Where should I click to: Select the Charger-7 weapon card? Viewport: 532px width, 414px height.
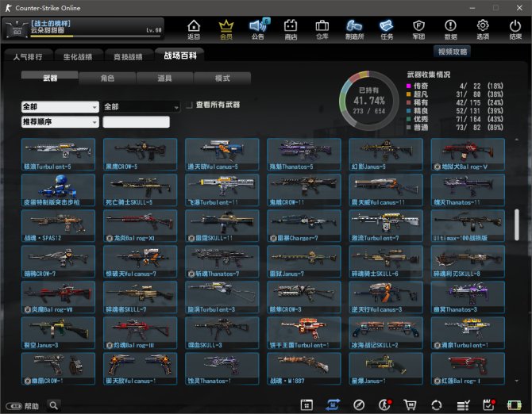point(304,225)
